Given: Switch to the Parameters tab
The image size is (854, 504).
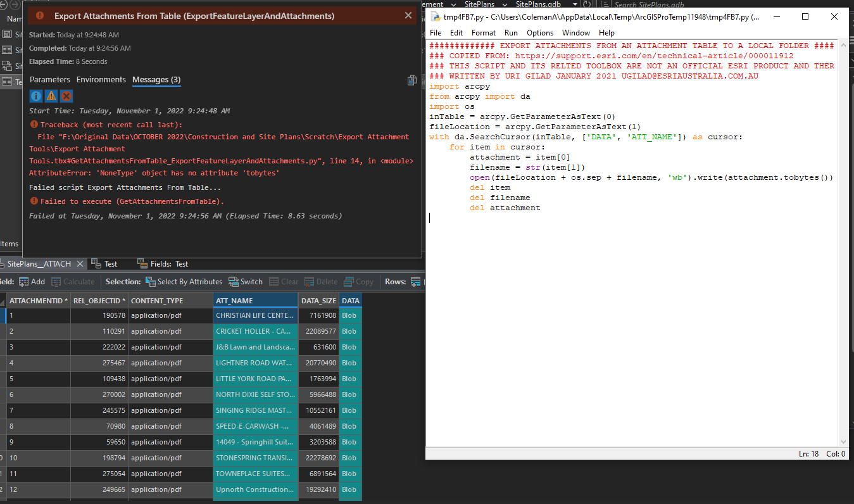Looking at the screenshot, I should pos(50,80).
